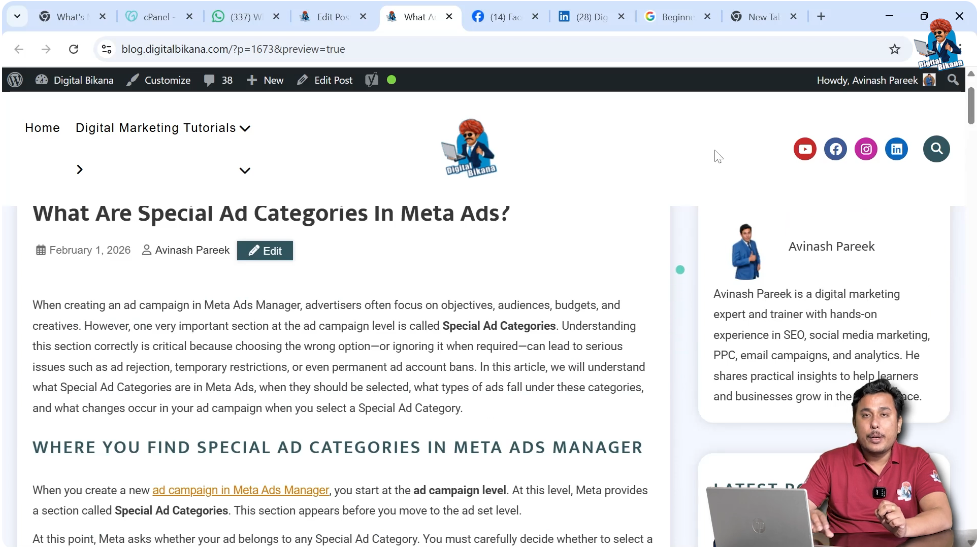978x547 pixels.
Task: Go back to the previous page
Action: pyautogui.click(x=19, y=49)
